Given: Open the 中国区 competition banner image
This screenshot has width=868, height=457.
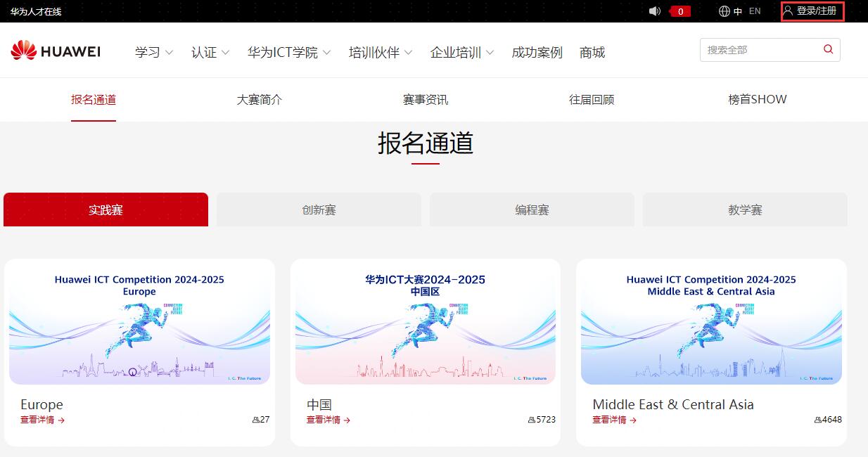Looking at the screenshot, I should [426, 324].
